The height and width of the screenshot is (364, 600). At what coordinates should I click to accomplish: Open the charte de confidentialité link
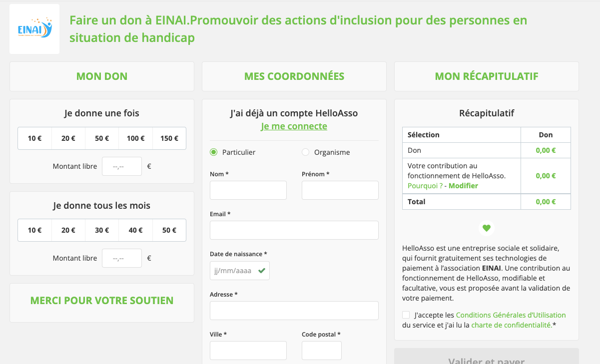tap(512, 325)
